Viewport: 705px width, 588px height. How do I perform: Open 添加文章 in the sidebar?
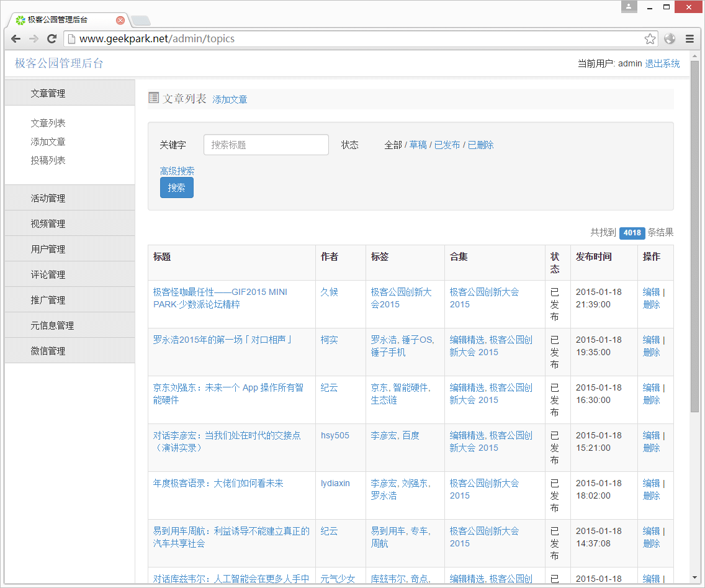coord(48,142)
